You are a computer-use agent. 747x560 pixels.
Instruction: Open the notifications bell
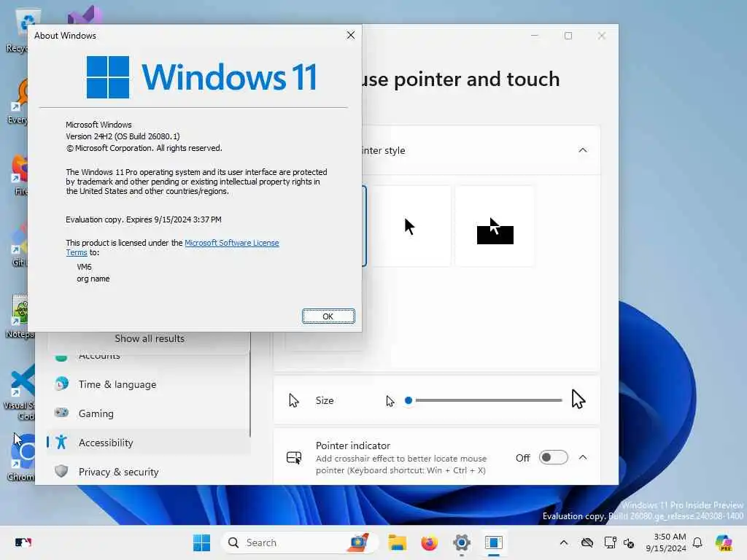[x=697, y=542]
